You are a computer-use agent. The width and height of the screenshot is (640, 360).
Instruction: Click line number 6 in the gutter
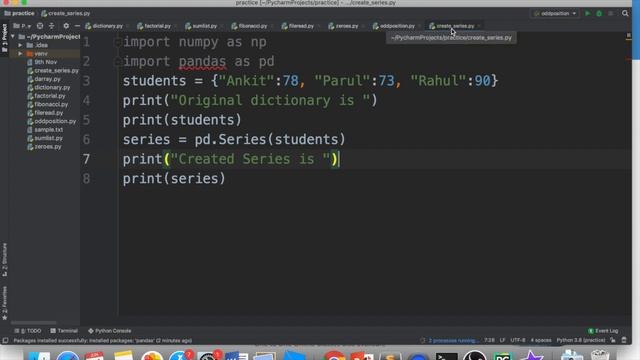tap(87, 140)
